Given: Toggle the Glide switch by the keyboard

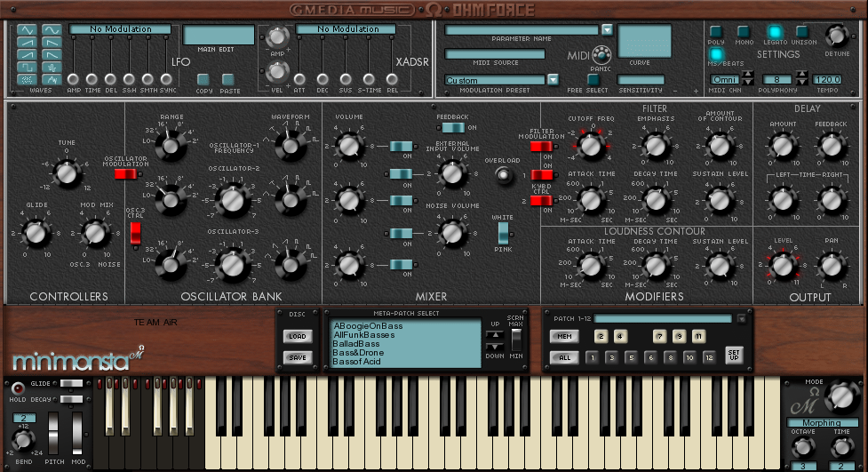Looking at the screenshot, I should click(x=71, y=383).
